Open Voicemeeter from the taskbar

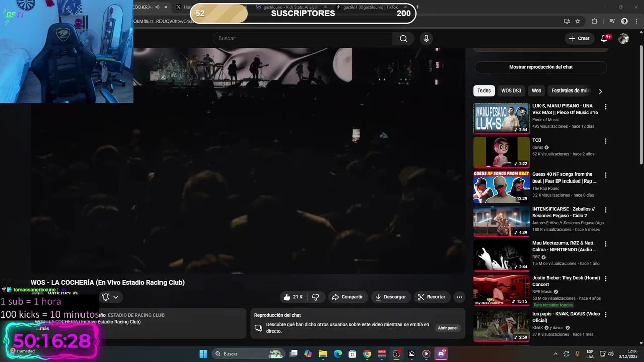pyautogui.click(x=382, y=354)
